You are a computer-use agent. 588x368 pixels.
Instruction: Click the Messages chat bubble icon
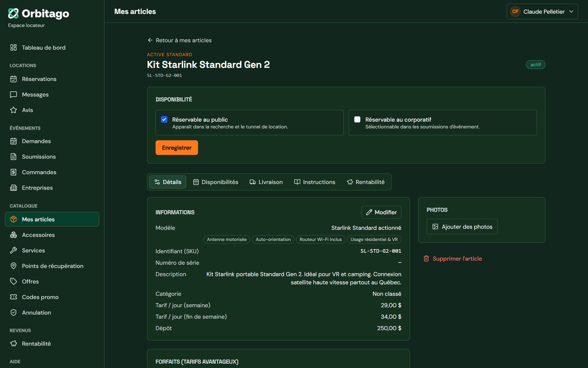pos(13,95)
